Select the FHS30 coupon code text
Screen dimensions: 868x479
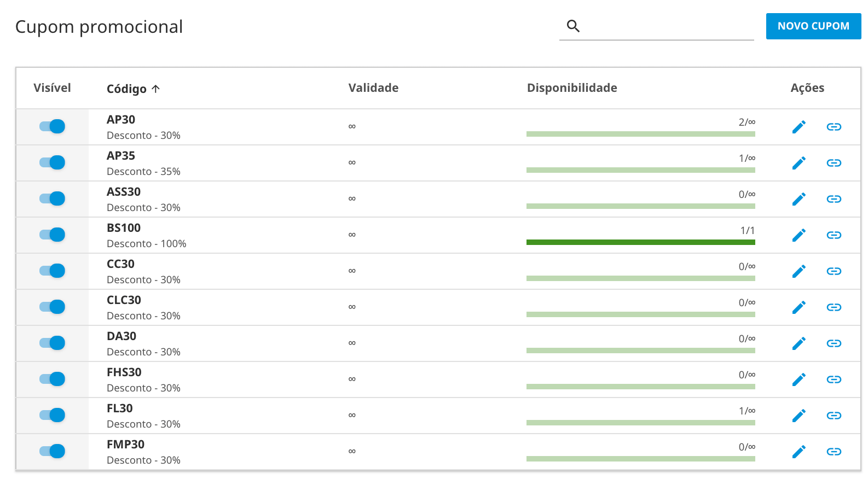pyautogui.click(x=124, y=372)
